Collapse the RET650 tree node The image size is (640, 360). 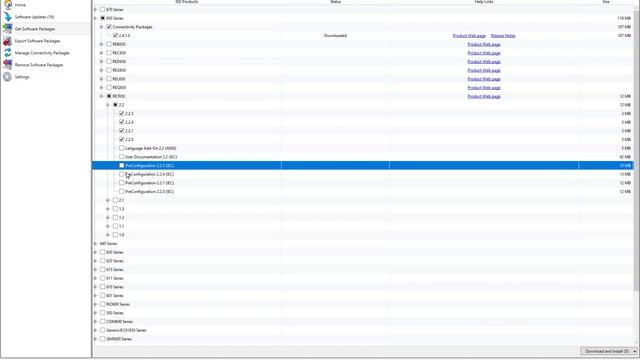102,96
